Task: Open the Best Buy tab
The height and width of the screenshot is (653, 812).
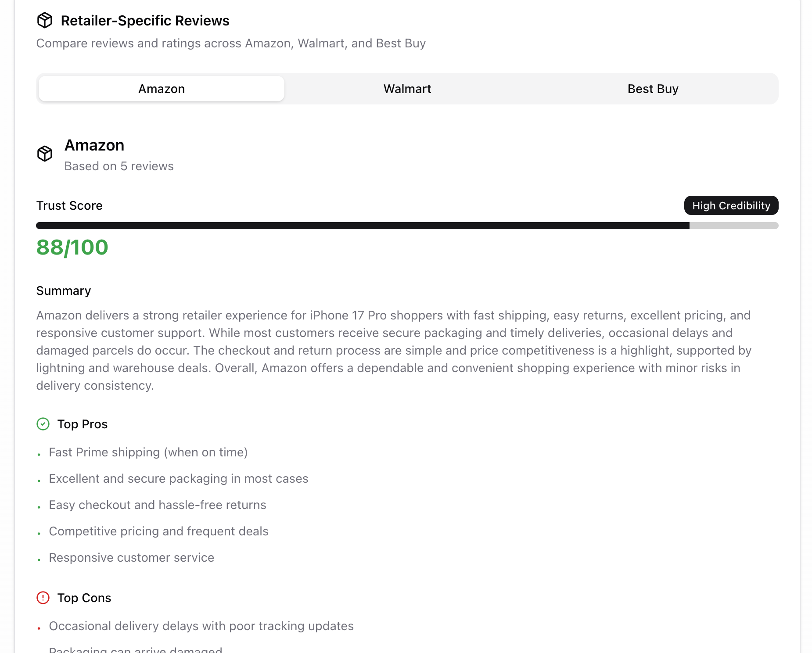Action: (x=653, y=89)
